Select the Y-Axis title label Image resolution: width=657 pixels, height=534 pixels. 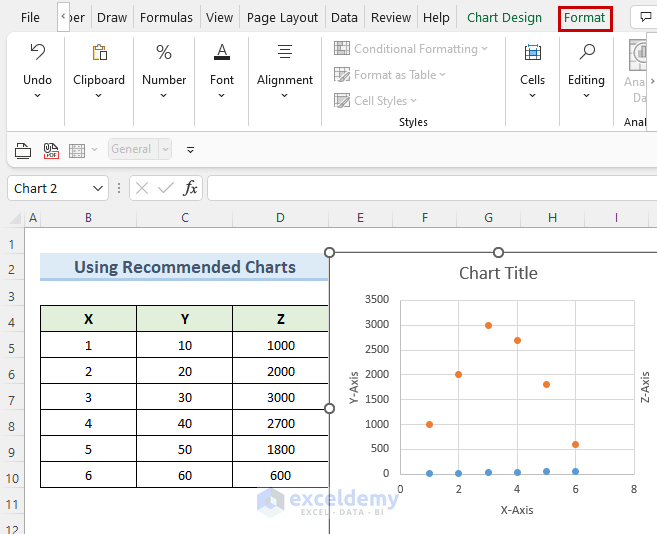coord(354,387)
